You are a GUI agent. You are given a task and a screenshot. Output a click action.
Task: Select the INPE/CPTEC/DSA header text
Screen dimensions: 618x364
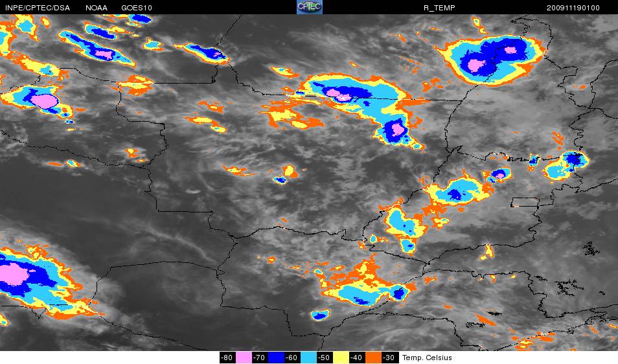(x=38, y=8)
